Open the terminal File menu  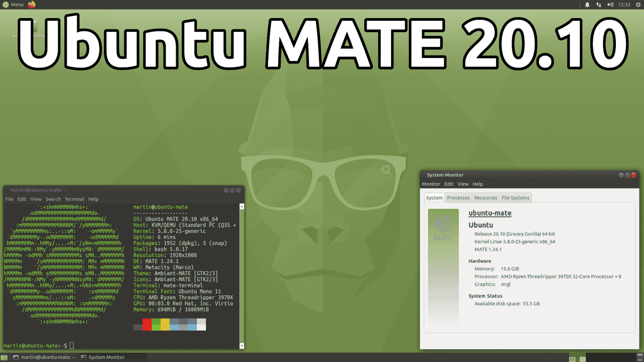tap(9, 199)
